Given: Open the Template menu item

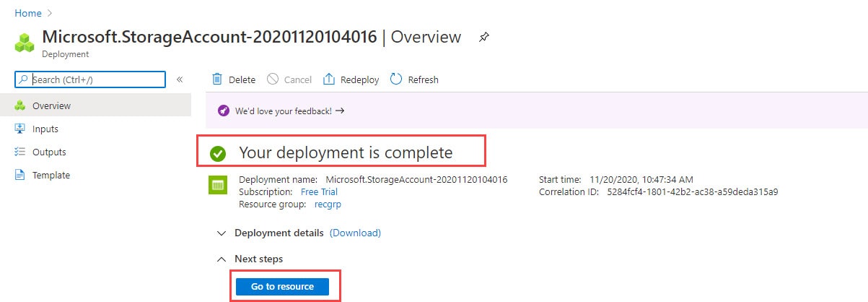Looking at the screenshot, I should point(95,175).
